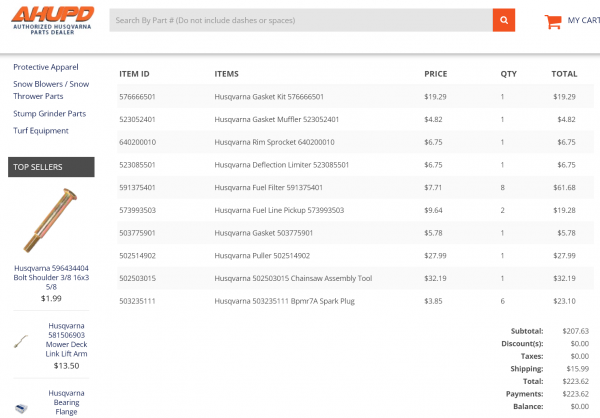This screenshot has height=418, width=600.
Task: Select the Total $223.62 value
Action: [576, 381]
